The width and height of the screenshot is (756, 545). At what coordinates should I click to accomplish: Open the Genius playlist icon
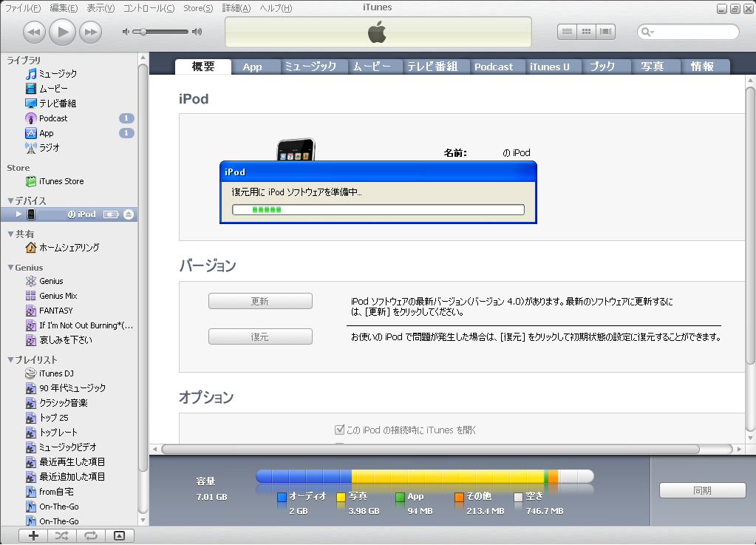point(31,281)
